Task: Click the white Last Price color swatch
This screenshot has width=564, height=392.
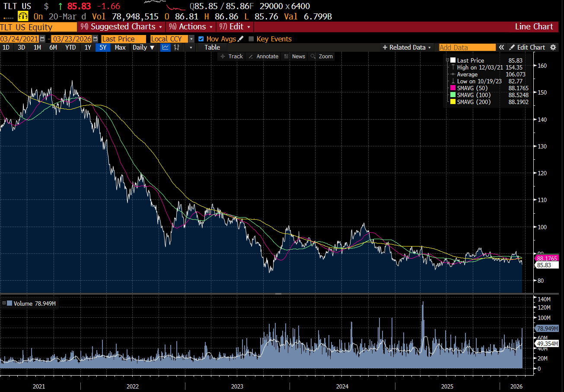Action: click(x=452, y=60)
